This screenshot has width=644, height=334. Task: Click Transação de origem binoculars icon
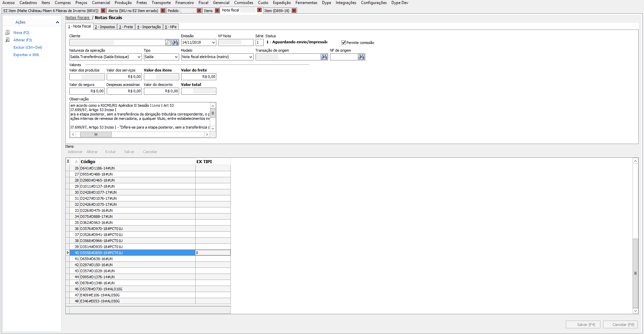(324, 57)
